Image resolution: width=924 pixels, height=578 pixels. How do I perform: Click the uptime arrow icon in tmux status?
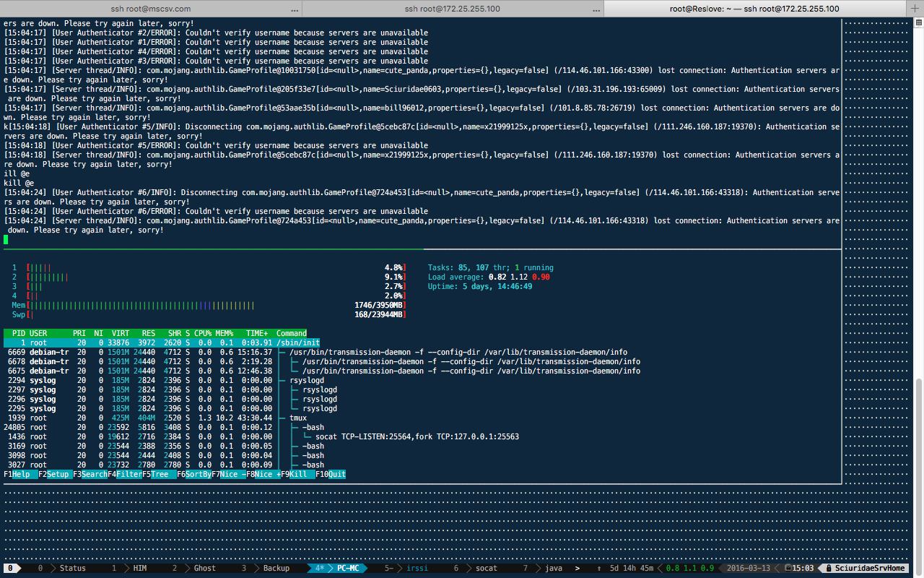click(599, 569)
